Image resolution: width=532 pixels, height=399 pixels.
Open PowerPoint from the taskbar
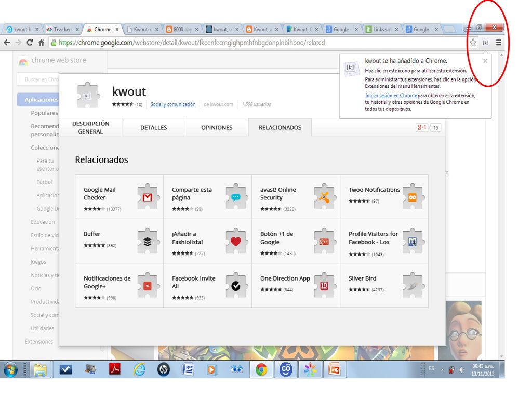[x=334, y=369]
